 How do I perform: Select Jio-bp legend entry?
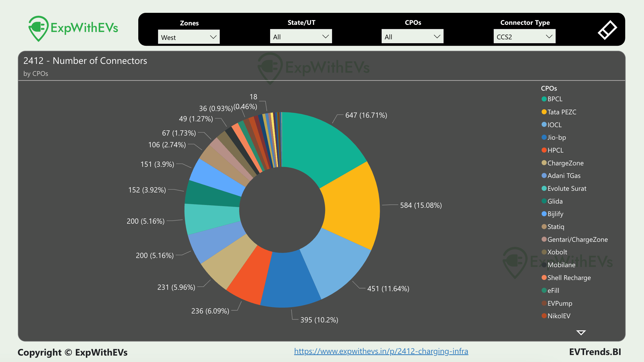[x=554, y=137]
